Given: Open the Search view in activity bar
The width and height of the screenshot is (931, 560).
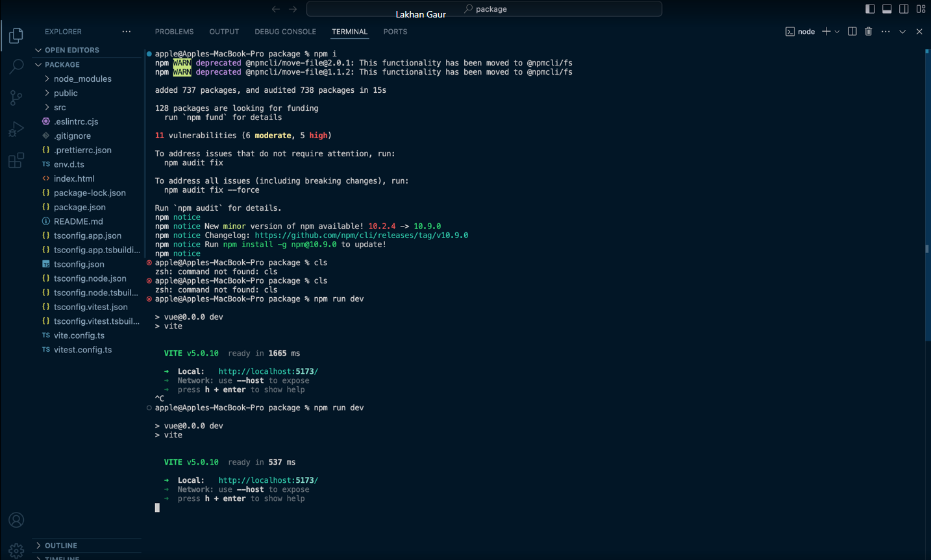Looking at the screenshot, I should point(16,66).
